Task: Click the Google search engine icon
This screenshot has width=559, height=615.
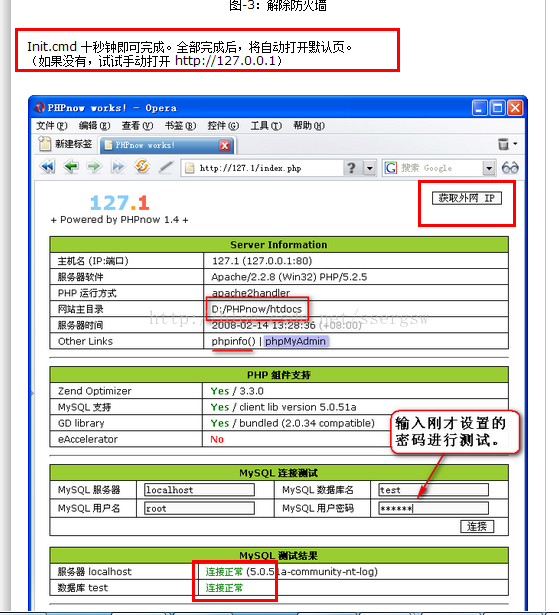Action: tap(391, 168)
